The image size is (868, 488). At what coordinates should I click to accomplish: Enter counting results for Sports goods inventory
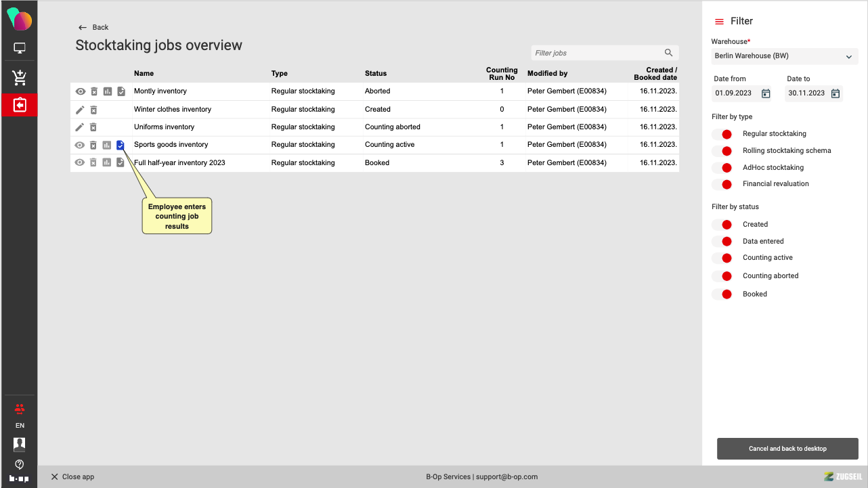click(x=121, y=145)
